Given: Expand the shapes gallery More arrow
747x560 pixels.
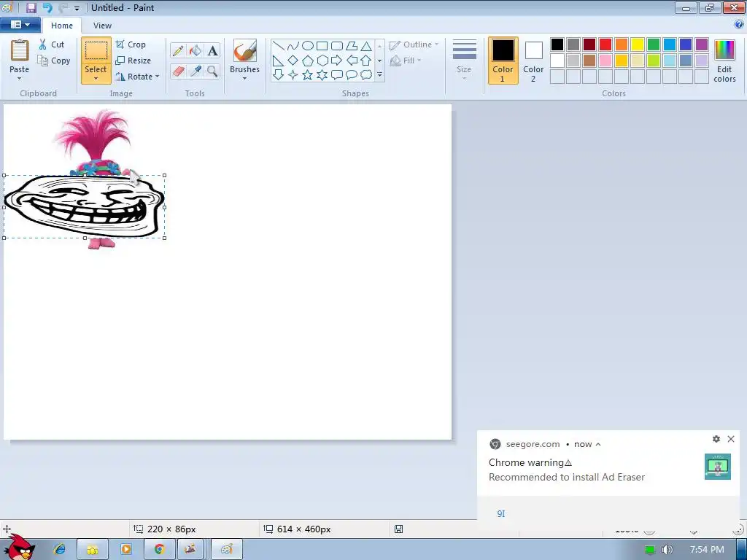Looking at the screenshot, I should coord(379,75).
